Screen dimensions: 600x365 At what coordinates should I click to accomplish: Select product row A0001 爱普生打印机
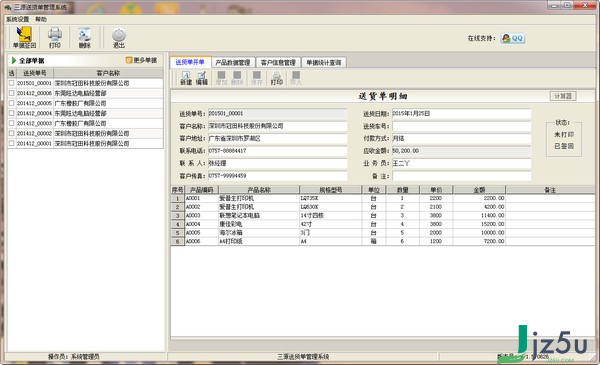click(383, 198)
